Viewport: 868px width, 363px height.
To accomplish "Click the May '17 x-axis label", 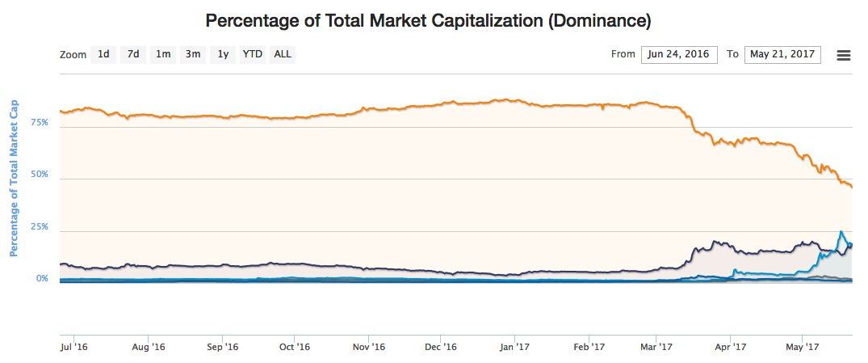I will pos(802,347).
